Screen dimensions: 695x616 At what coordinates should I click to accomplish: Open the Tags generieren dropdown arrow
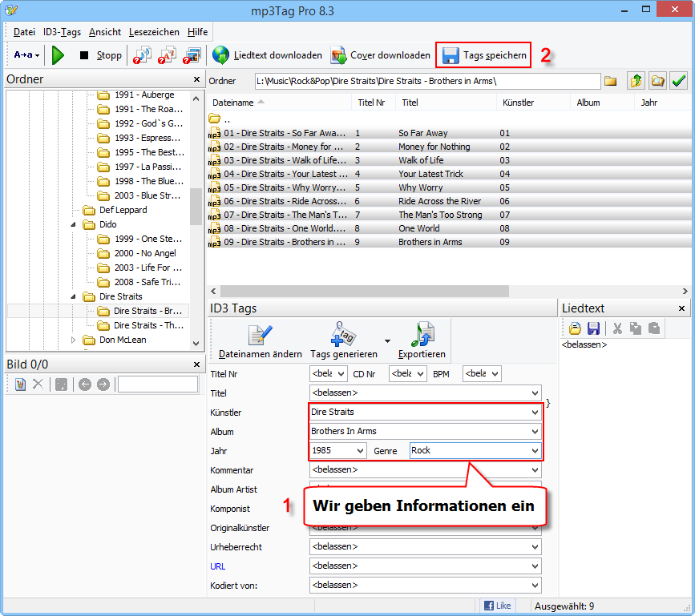click(x=387, y=341)
